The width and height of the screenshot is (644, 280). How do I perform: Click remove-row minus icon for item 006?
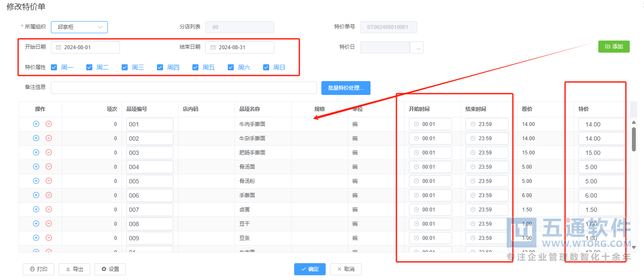pyautogui.click(x=49, y=195)
